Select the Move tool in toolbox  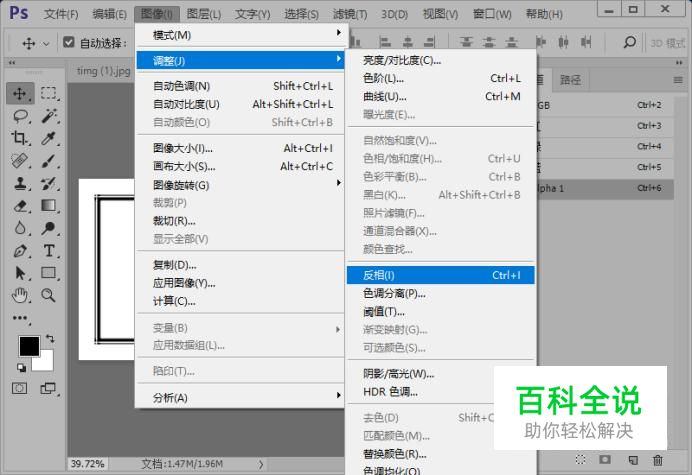pos(19,94)
